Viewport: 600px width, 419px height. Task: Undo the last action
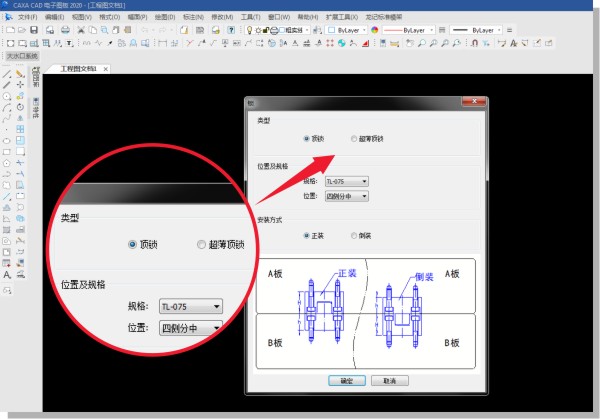click(x=145, y=30)
